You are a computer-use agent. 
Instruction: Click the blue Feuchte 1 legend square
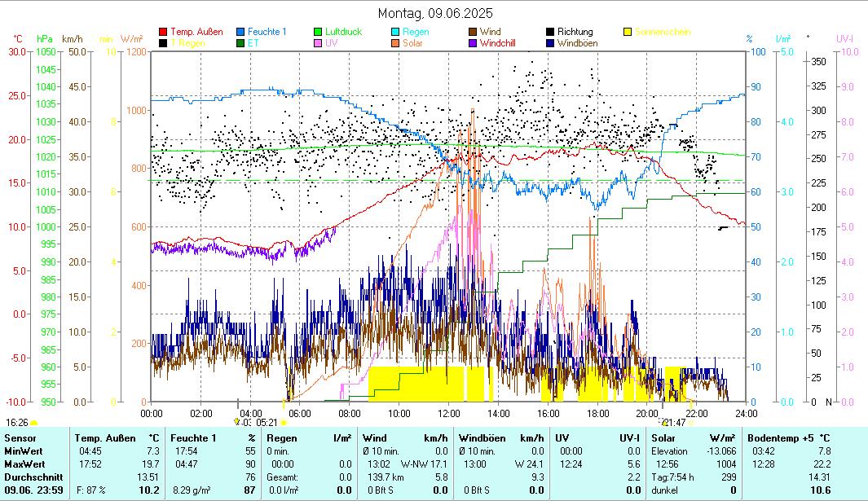click(x=240, y=33)
